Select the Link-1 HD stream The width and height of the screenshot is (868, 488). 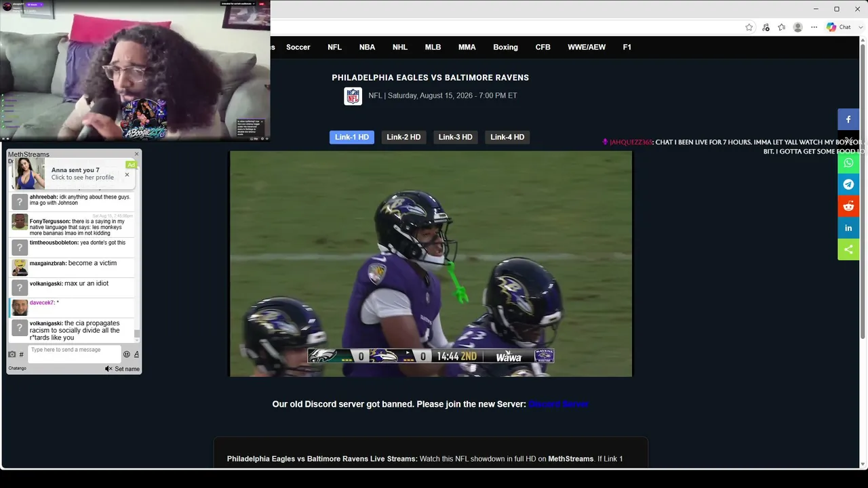[x=352, y=137]
